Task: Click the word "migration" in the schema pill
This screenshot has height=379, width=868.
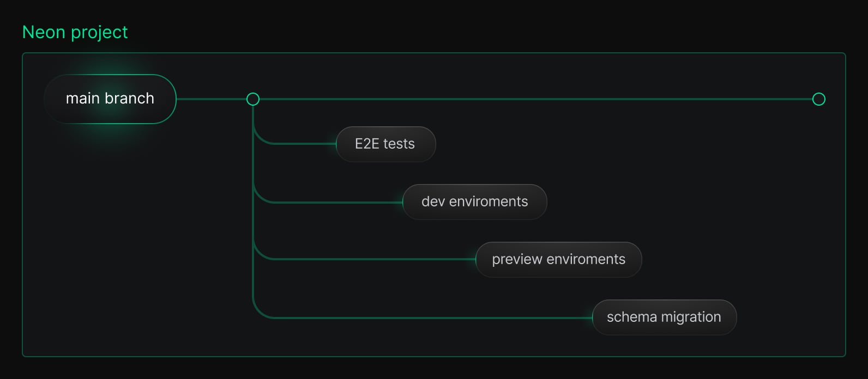Action: (691, 317)
